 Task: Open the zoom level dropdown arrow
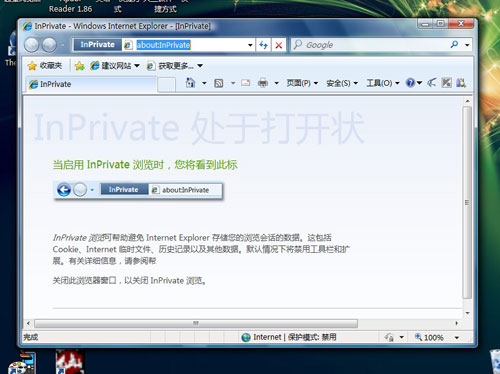click(457, 337)
